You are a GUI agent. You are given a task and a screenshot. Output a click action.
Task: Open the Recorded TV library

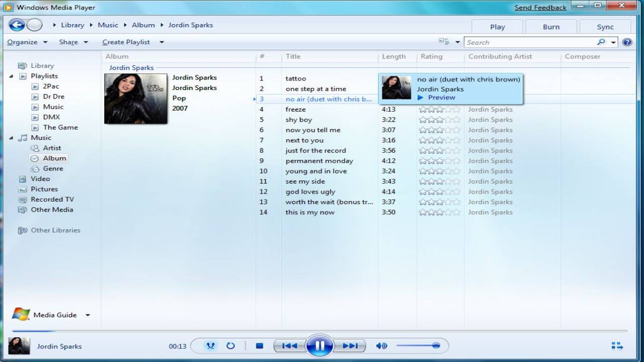[x=52, y=200]
